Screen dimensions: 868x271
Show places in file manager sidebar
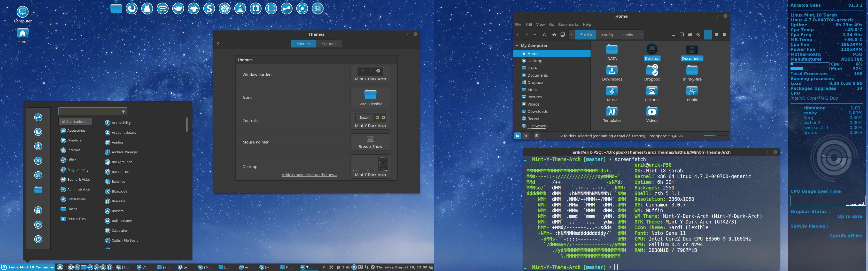[x=517, y=136]
